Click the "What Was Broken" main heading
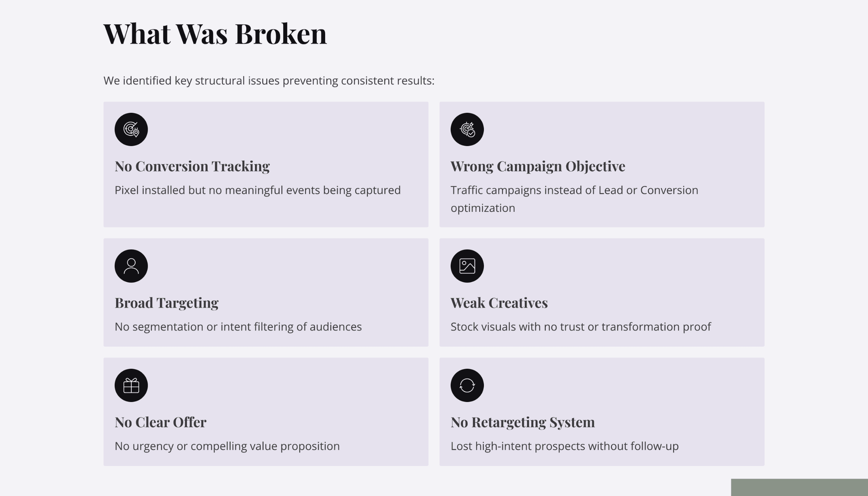868x496 pixels. pos(215,34)
